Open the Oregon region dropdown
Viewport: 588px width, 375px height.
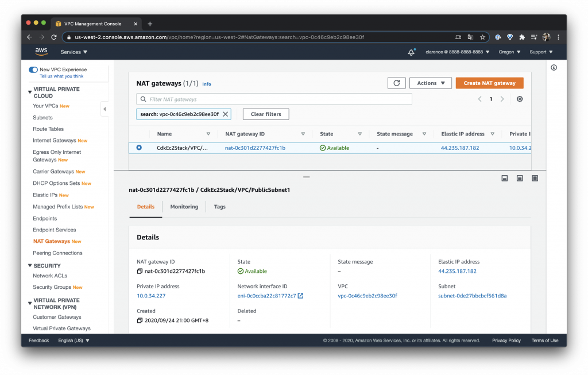tap(509, 52)
